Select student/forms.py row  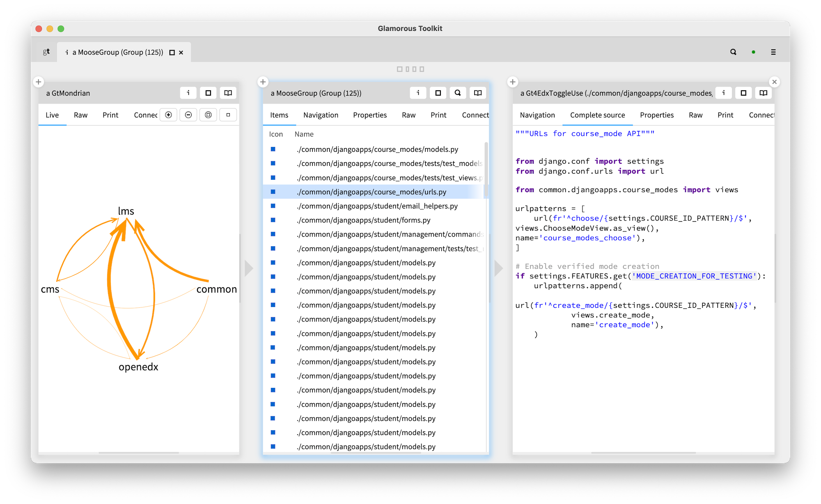[374, 220]
